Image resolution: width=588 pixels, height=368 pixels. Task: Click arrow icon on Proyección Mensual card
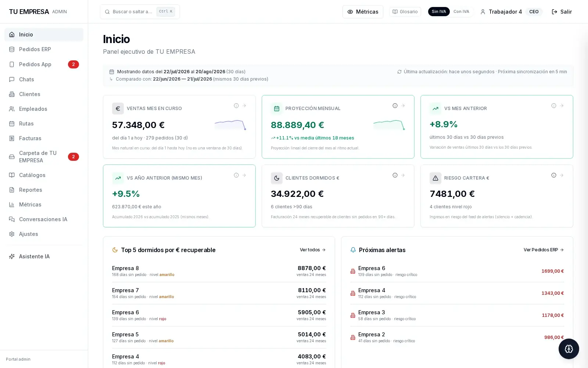(403, 106)
